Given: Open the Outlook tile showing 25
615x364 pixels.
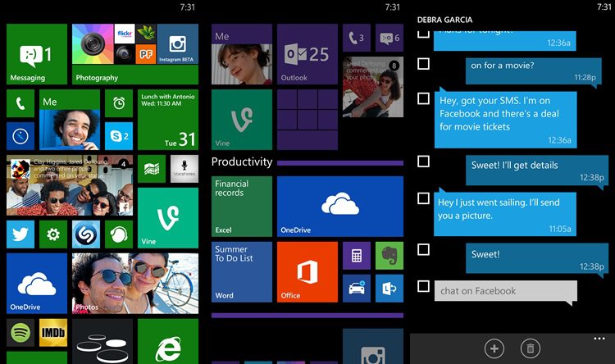Looking at the screenshot, I should pyautogui.click(x=307, y=54).
